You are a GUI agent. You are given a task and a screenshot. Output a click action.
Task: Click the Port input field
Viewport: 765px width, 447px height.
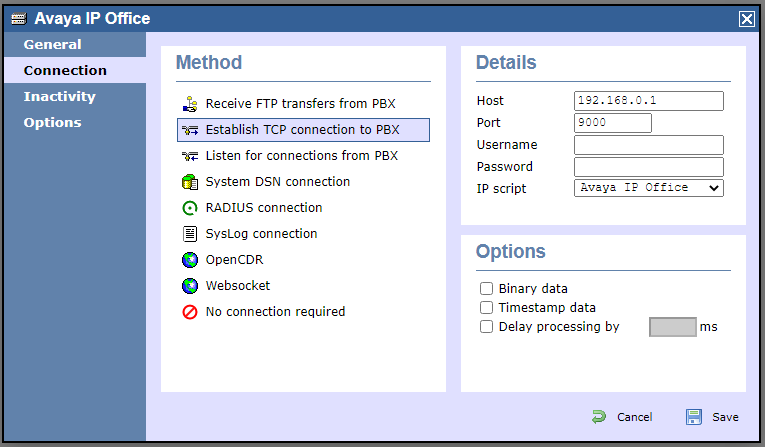click(x=612, y=123)
